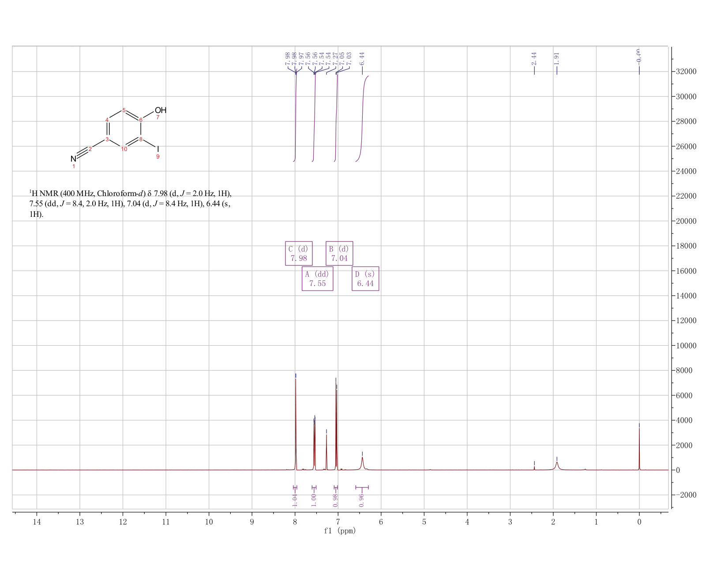
Task: Click the -2000 intensity axis tick
Action: coord(686,495)
